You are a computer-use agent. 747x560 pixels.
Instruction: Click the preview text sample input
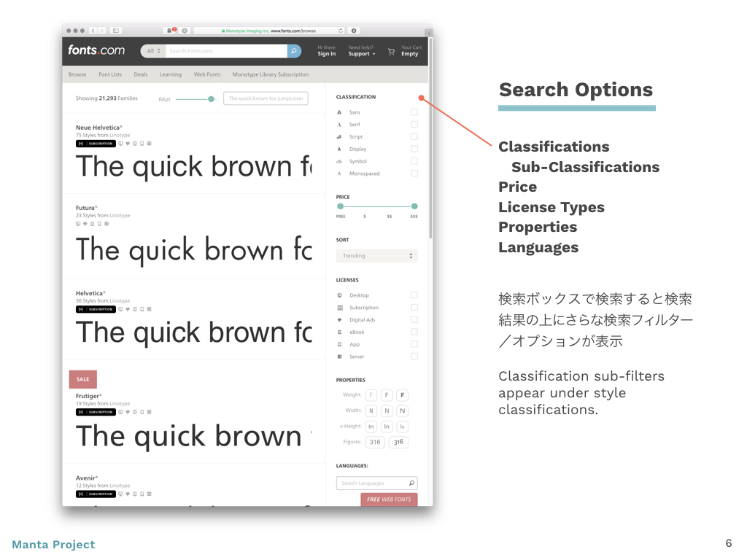pos(266,98)
